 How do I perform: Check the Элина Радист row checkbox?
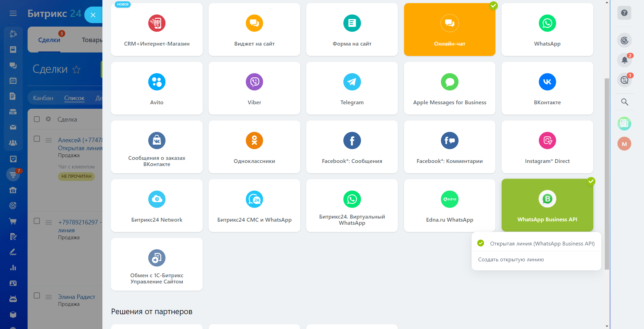coord(37,296)
